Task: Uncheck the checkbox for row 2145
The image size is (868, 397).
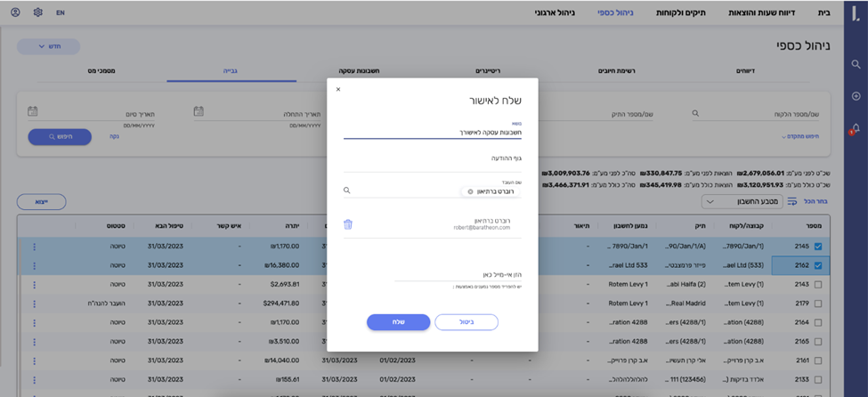Action: (818, 247)
